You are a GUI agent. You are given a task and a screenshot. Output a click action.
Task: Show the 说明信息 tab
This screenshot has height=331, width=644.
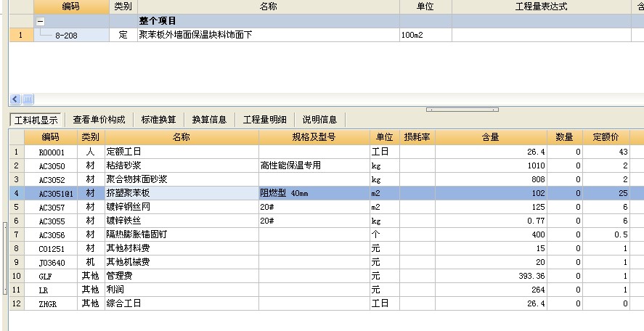[x=319, y=120]
